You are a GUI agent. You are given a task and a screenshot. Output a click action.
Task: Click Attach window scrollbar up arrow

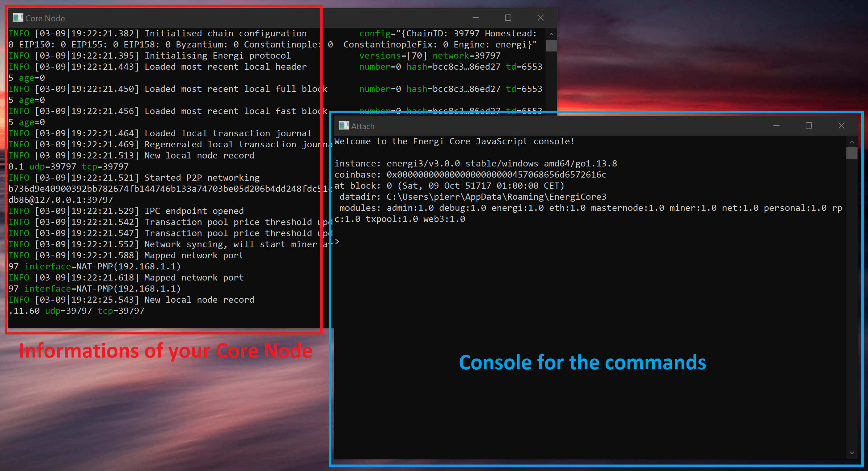point(852,142)
